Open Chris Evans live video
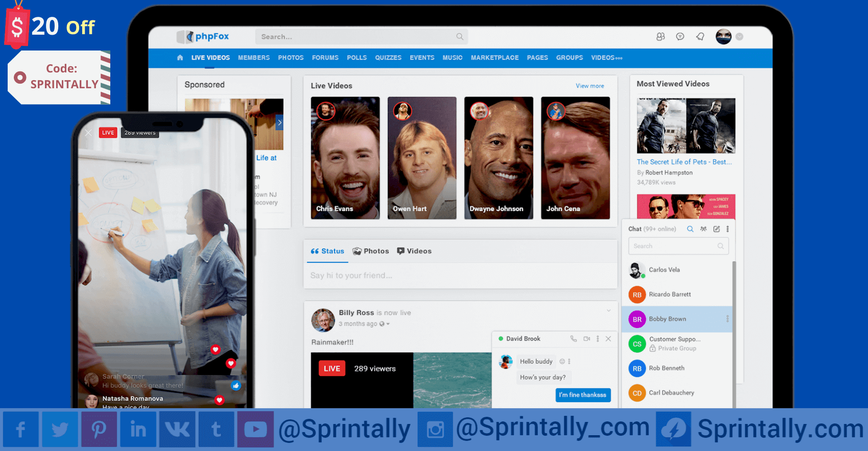 tap(345, 158)
